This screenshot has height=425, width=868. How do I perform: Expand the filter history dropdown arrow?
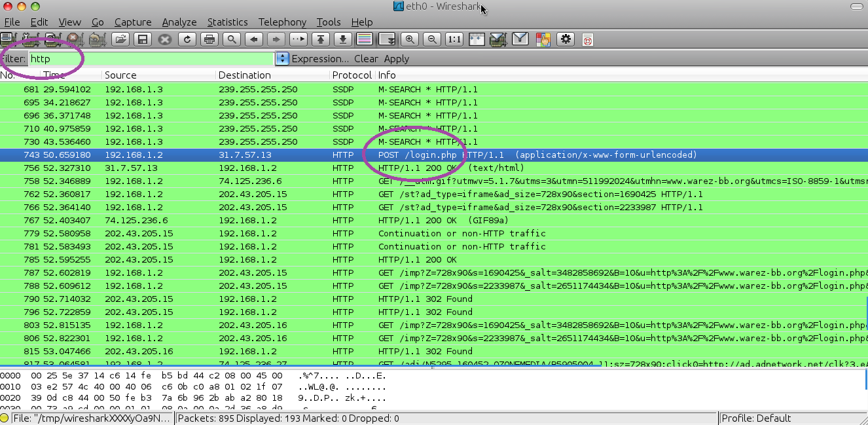click(282, 59)
